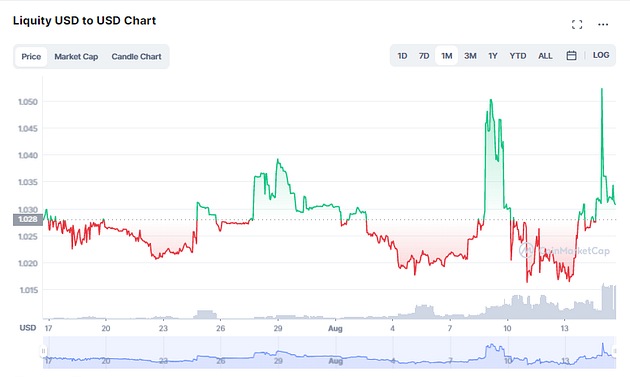Click the 1.040 y-axis label
The height and width of the screenshot is (377, 630).
28,155
